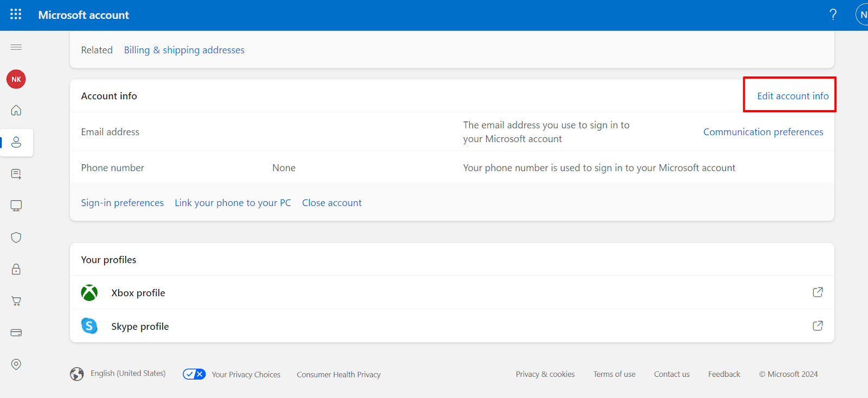The width and height of the screenshot is (868, 398).
Task: Open Sign-in preferences
Action: click(122, 203)
